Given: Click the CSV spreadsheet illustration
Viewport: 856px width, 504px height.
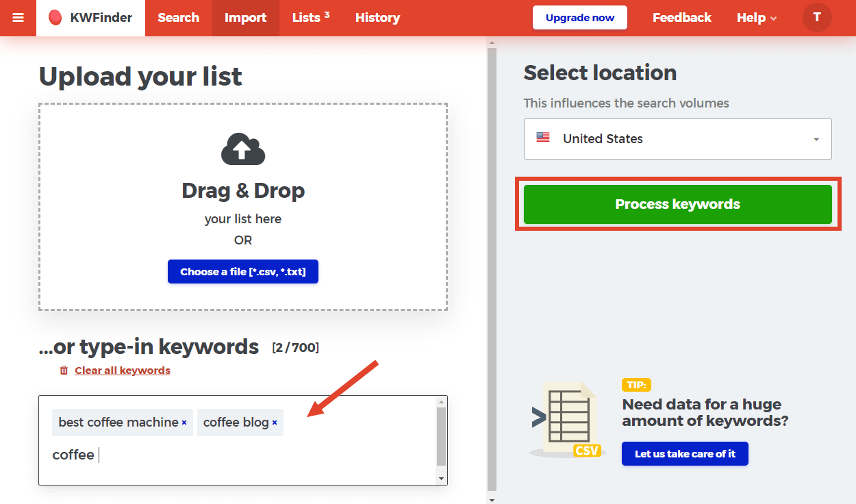Looking at the screenshot, I should point(565,420).
